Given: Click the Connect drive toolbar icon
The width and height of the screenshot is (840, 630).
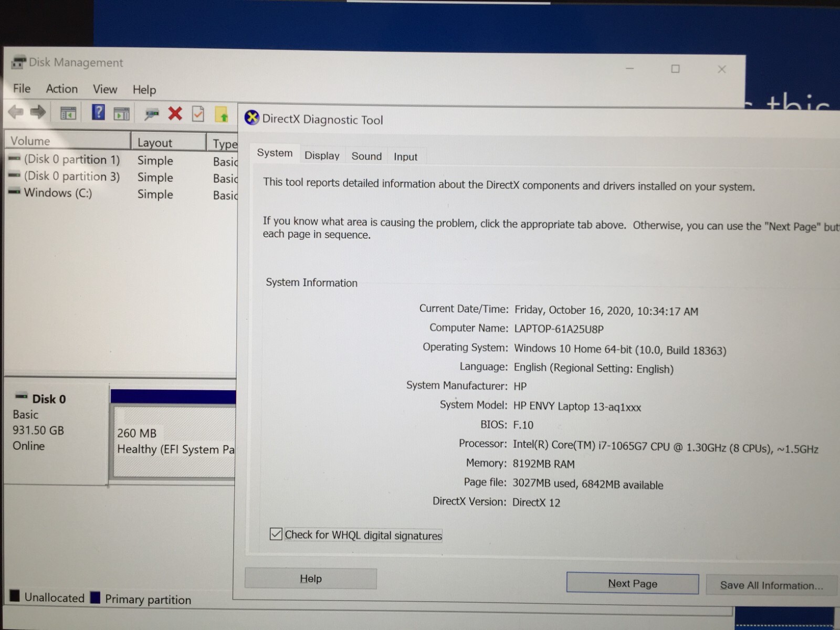Looking at the screenshot, I should (x=152, y=113).
